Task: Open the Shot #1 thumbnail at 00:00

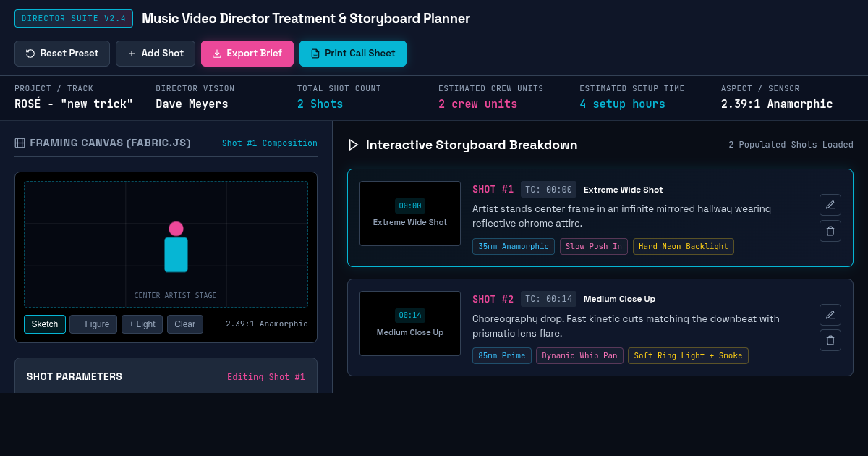Action: click(410, 214)
